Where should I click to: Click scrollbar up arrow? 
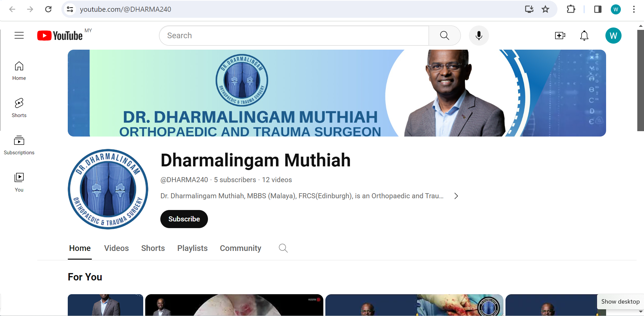point(640,26)
